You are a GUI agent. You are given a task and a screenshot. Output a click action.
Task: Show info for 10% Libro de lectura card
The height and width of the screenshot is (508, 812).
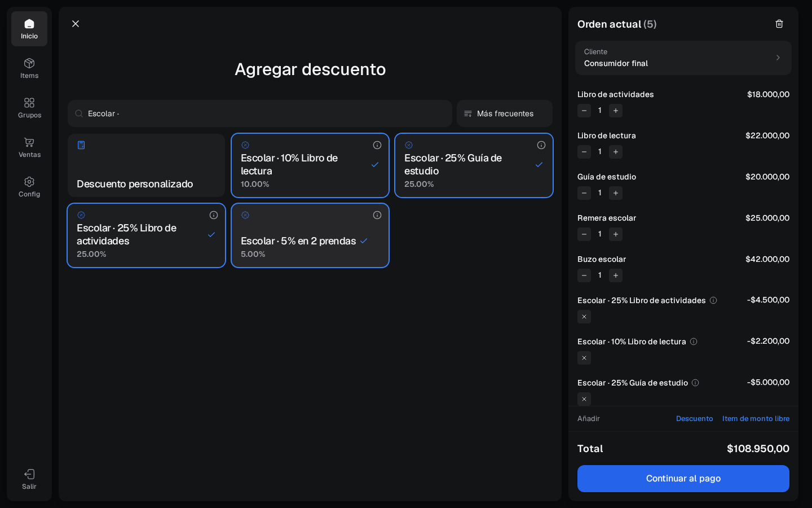pos(377,145)
